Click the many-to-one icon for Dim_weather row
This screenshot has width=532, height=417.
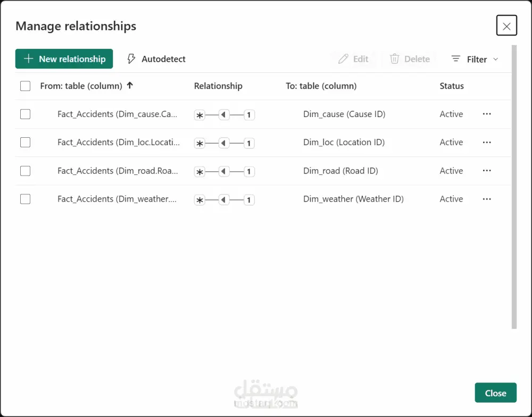225,199
